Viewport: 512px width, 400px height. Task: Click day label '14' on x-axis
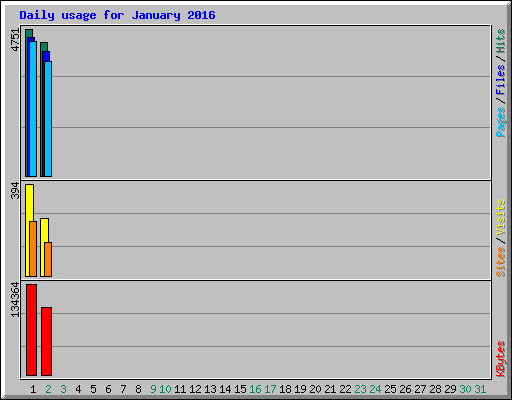click(x=225, y=389)
